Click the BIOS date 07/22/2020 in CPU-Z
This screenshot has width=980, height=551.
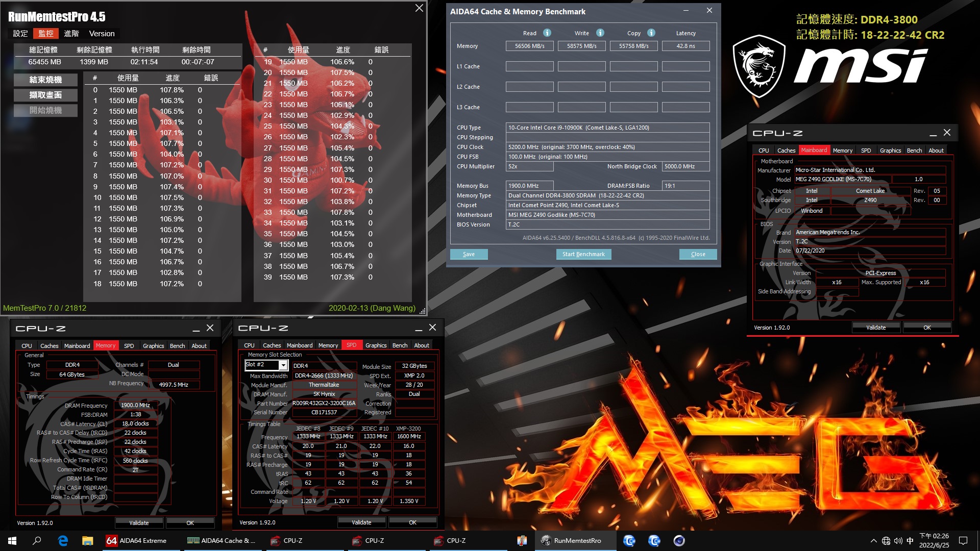pos(870,251)
